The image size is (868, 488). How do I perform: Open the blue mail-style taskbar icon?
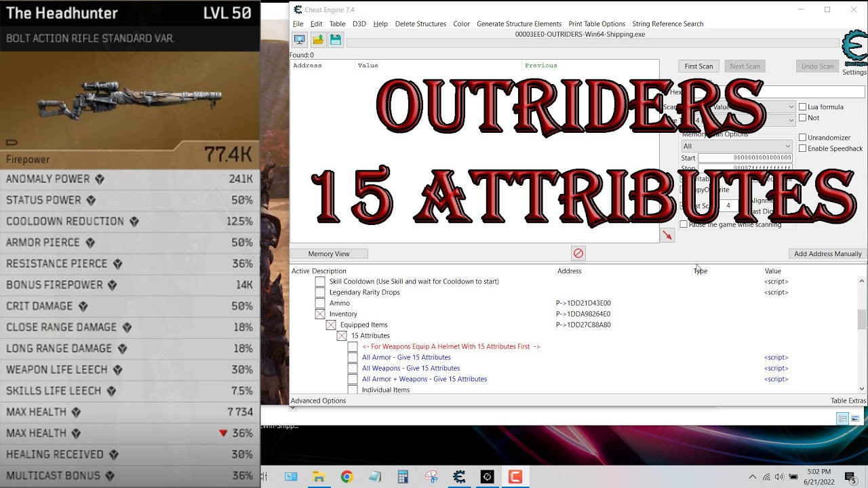pyautogui.click(x=291, y=476)
